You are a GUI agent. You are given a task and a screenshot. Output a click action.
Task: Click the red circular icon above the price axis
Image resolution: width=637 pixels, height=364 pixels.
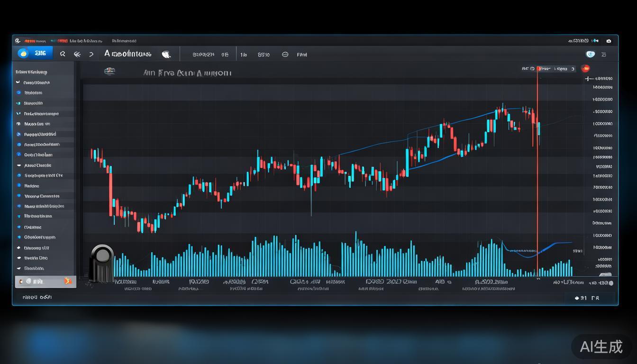(585, 69)
